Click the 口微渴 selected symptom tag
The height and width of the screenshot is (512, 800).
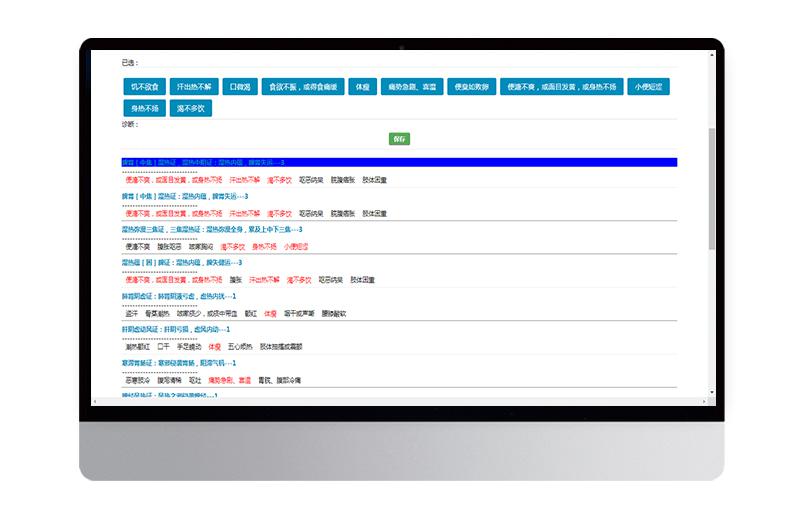pyautogui.click(x=240, y=87)
